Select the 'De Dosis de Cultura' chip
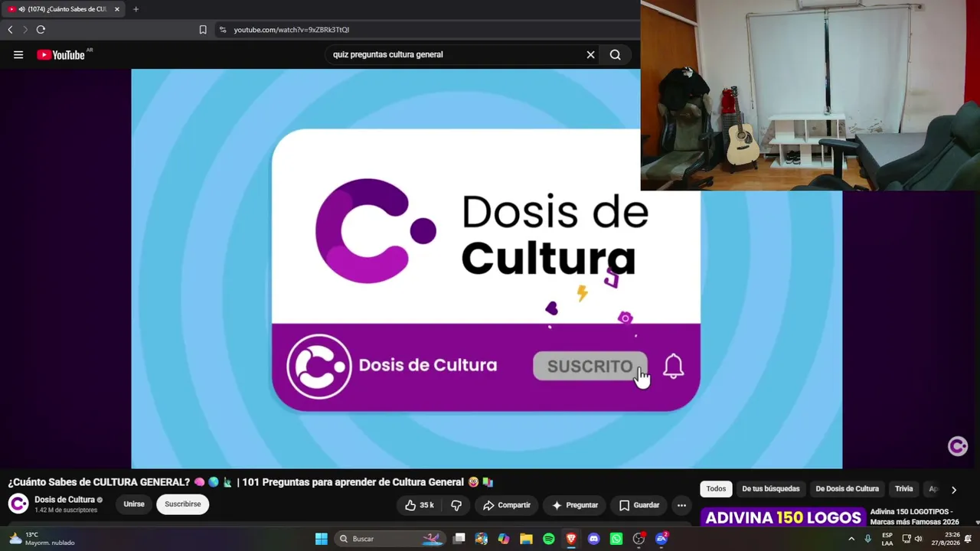 (x=847, y=489)
